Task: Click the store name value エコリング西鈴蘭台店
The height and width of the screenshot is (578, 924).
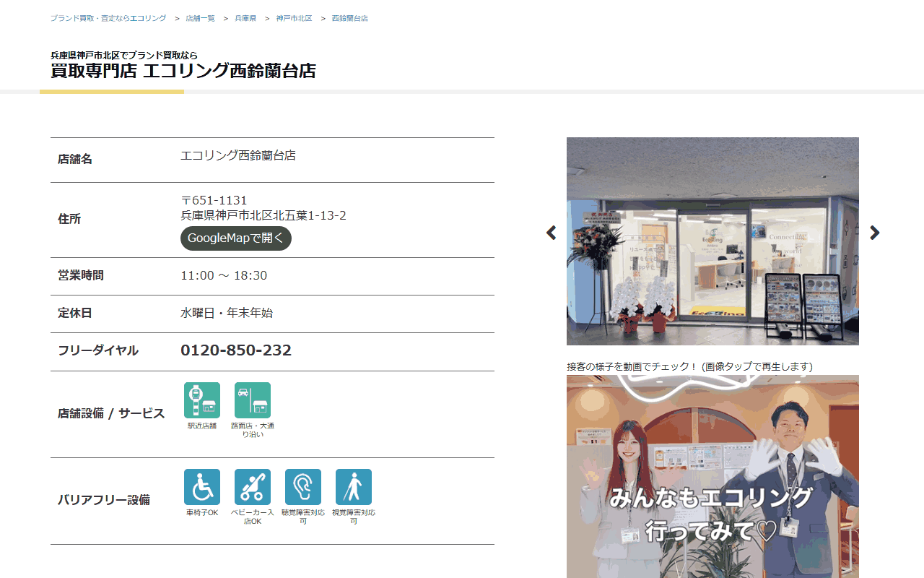Action: pos(238,155)
